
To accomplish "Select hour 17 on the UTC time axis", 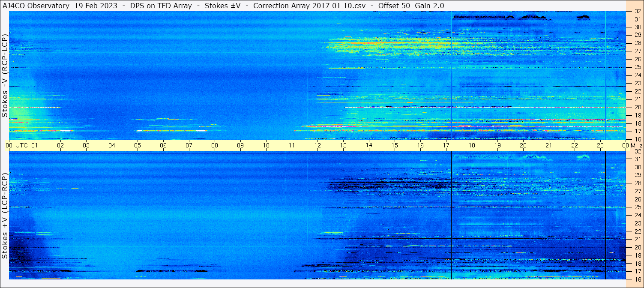I will pyautogui.click(x=446, y=145).
